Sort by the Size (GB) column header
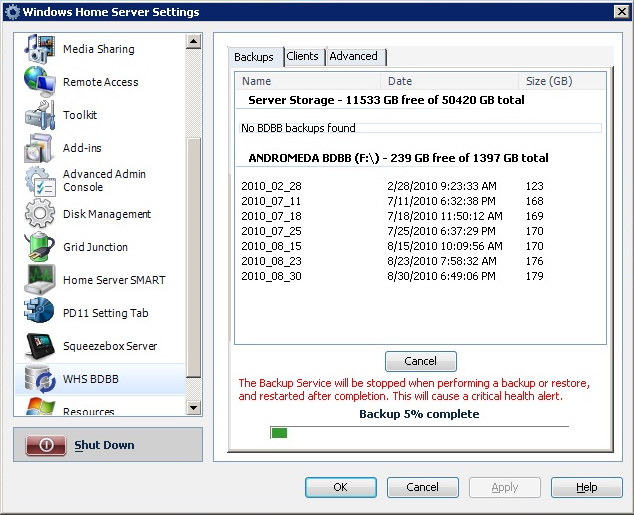 562,81
